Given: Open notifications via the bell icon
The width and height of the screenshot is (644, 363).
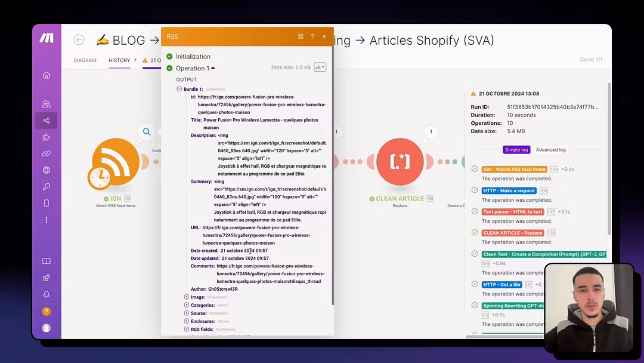Looking at the screenshot, I should click(x=47, y=294).
